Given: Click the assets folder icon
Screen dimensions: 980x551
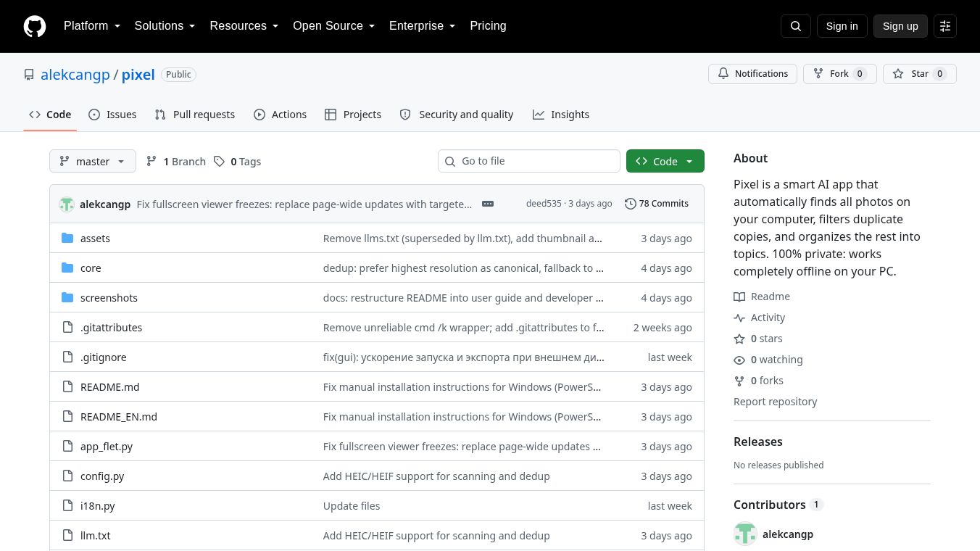Looking at the screenshot, I should [67, 238].
